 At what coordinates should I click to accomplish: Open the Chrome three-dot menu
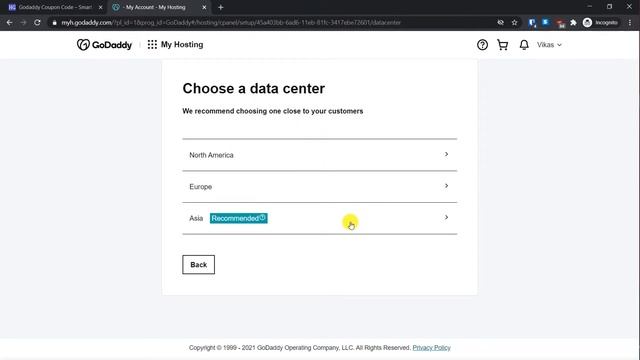coord(630,22)
